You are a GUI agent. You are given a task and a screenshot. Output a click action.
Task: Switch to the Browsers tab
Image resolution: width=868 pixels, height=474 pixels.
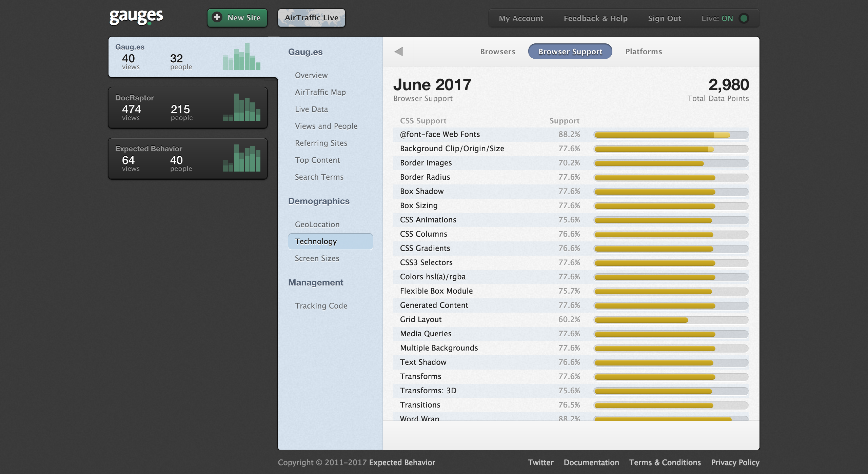(497, 52)
